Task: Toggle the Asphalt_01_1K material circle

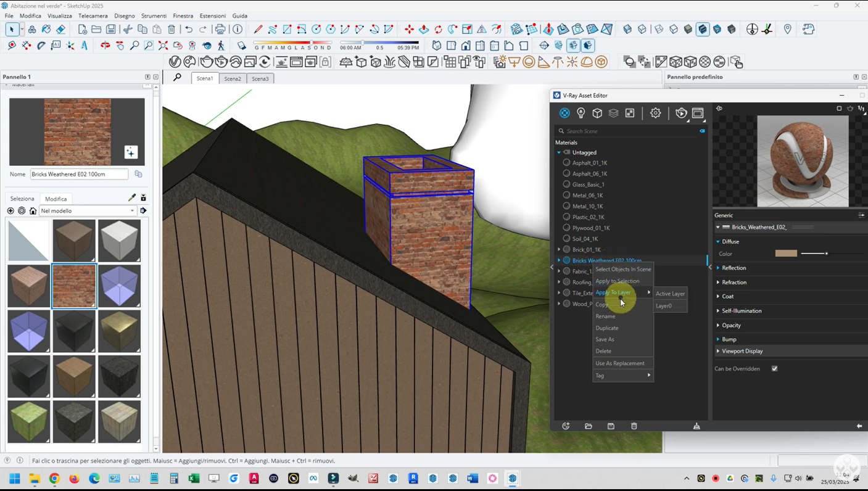Action: point(566,163)
